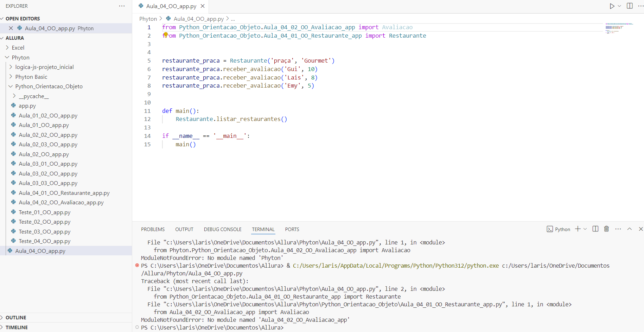
Task: Click the breadcrumb ellipsis symbol
Action: point(233,19)
